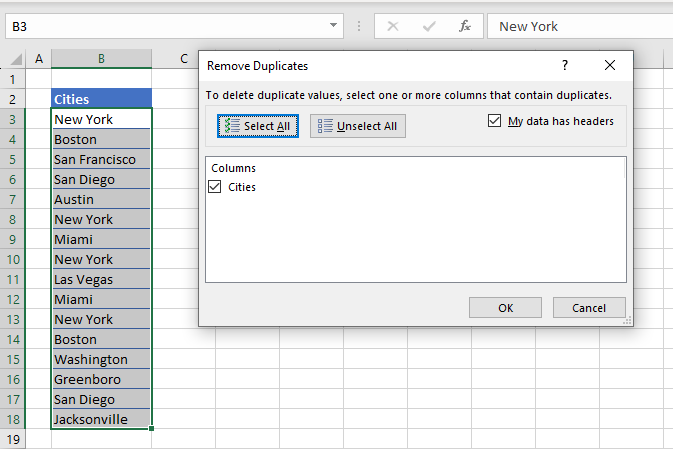Click the formula bar Enter checkmark icon
Screen dimensions: 673x449
[429, 26]
